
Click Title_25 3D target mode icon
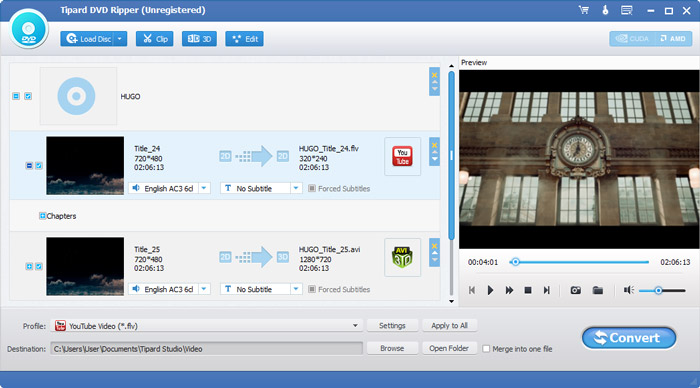click(283, 257)
